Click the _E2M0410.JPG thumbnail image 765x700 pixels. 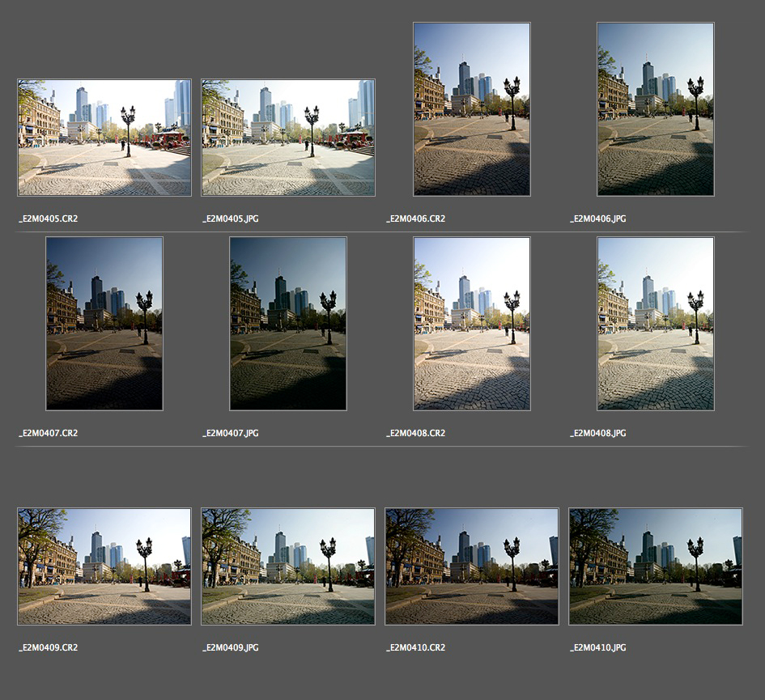coord(656,566)
